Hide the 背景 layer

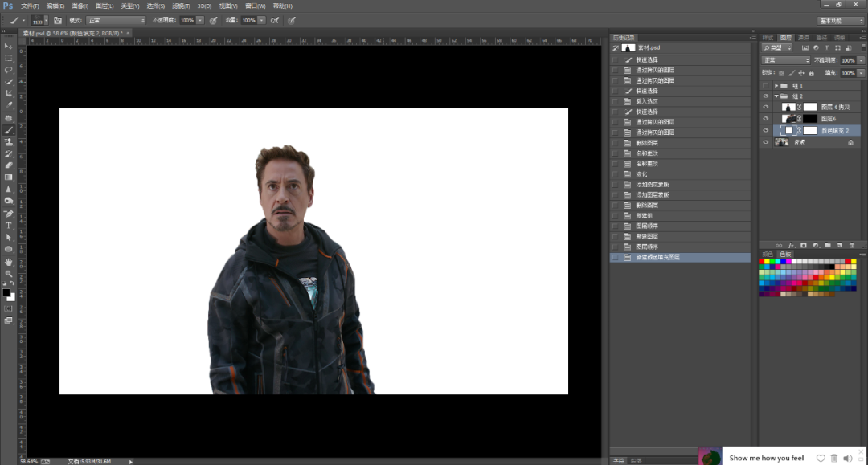[766, 142]
